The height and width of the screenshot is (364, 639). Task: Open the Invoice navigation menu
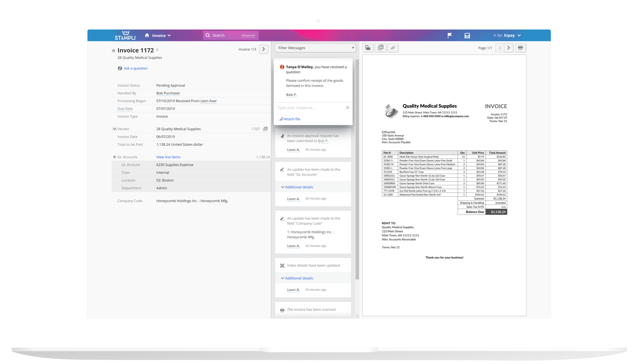point(161,36)
